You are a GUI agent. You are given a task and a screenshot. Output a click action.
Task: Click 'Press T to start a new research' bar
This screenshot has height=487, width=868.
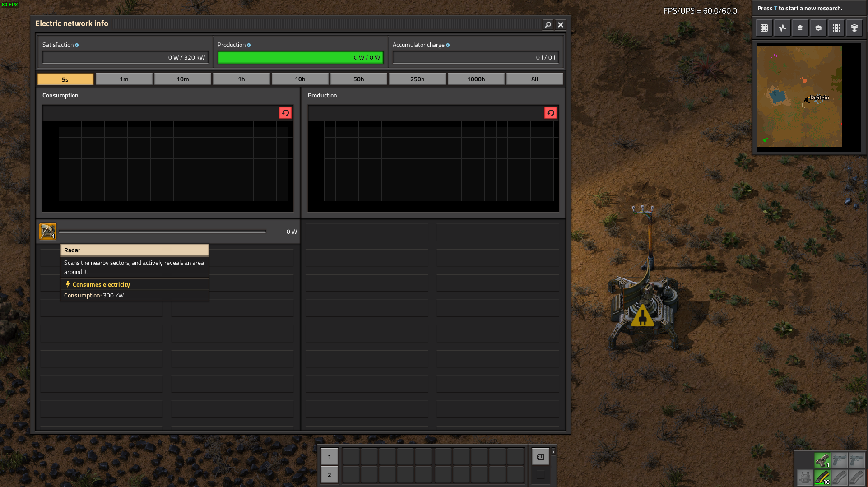point(809,9)
